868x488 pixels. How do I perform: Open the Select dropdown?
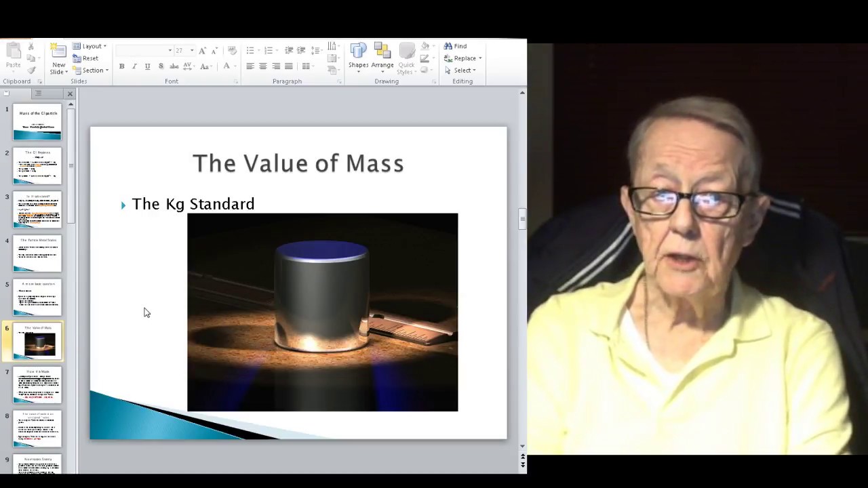click(x=460, y=70)
